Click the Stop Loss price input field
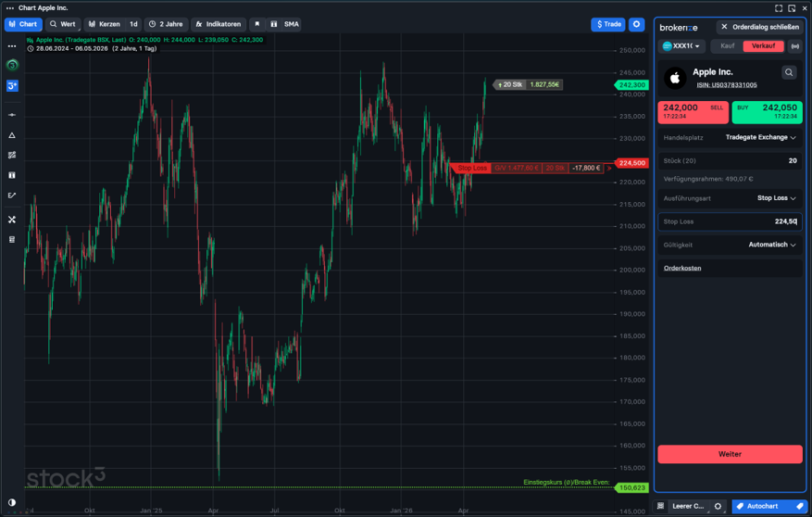Image resolution: width=812 pixels, height=517 pixels. 730,221
